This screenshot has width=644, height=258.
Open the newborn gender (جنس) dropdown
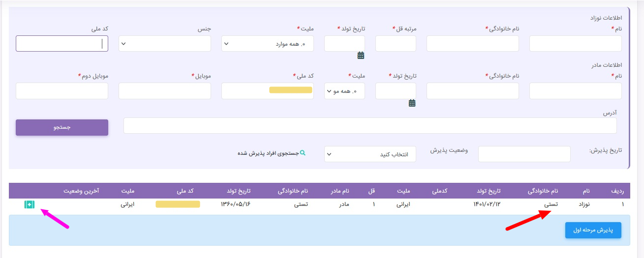(164, 44)
